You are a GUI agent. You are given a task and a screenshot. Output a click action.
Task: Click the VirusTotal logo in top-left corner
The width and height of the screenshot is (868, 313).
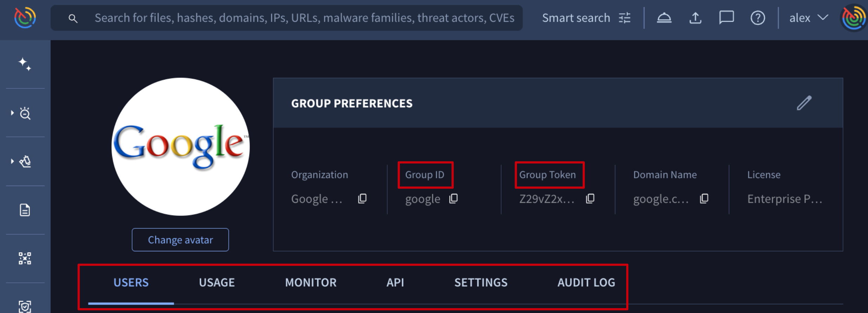click(x=25, y=18)
